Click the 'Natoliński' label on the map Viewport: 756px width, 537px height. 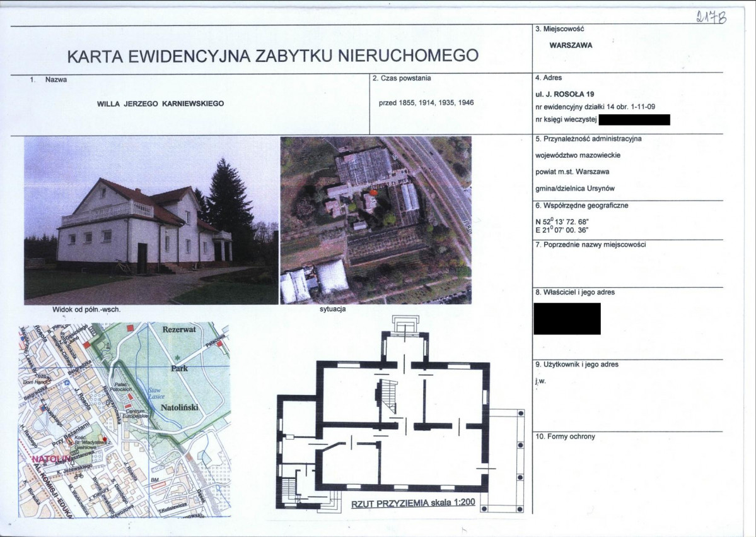179,407
